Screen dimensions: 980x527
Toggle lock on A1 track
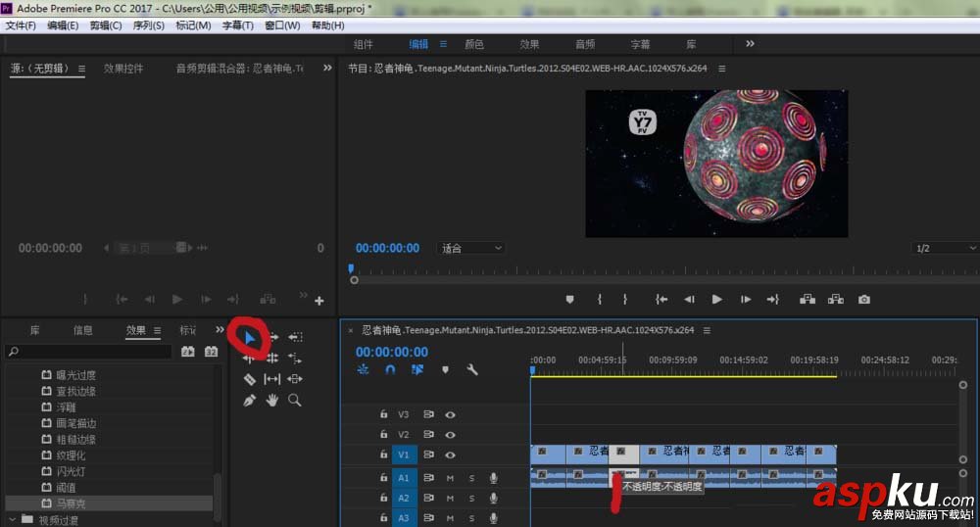point(384,478)
